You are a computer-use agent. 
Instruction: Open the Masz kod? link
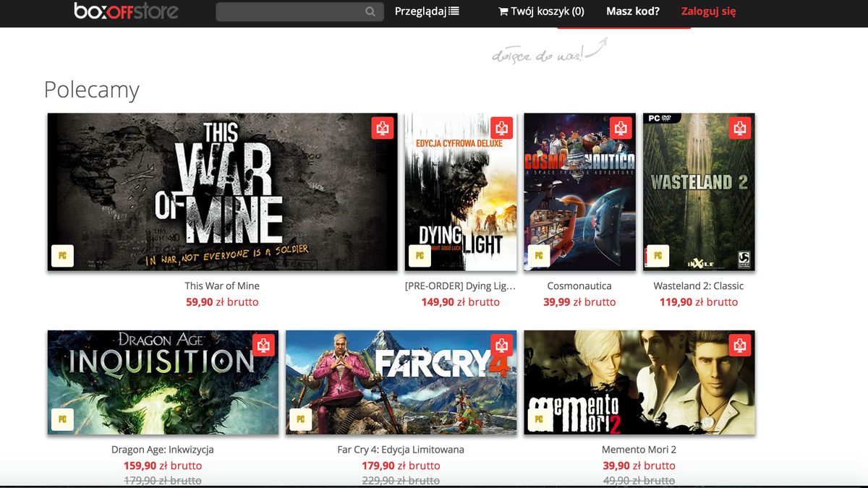point(633,11)
